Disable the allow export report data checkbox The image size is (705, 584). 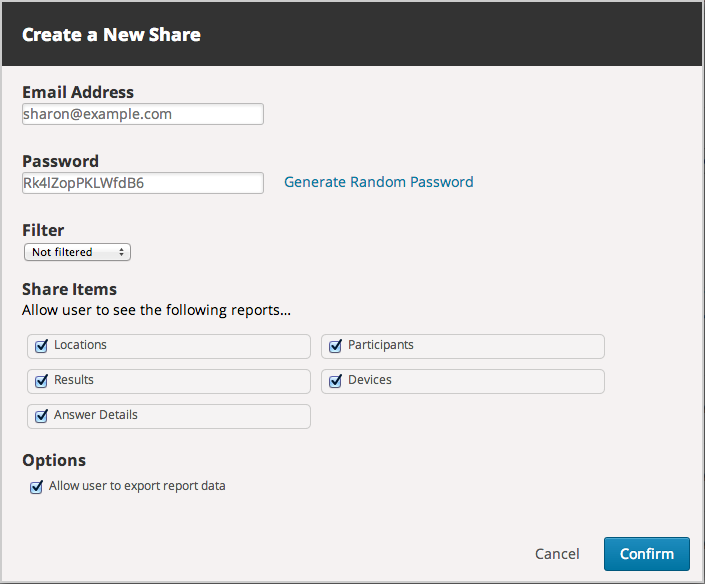tap(37, 488)
